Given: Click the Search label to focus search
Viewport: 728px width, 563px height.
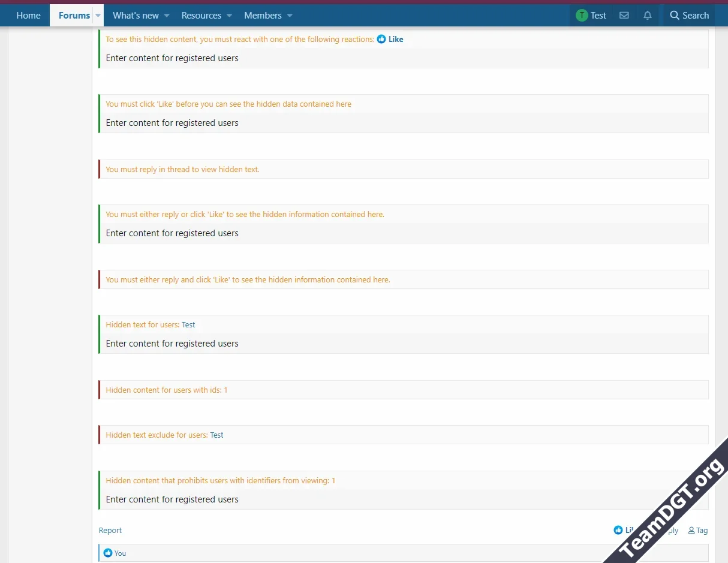Looking at the screenshot, I should point(694,15).
